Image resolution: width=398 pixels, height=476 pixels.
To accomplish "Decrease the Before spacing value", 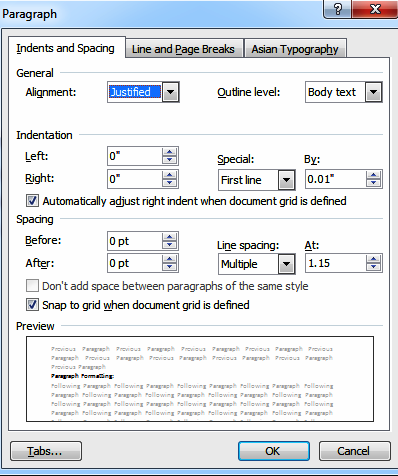I will (x=169, y=245).
